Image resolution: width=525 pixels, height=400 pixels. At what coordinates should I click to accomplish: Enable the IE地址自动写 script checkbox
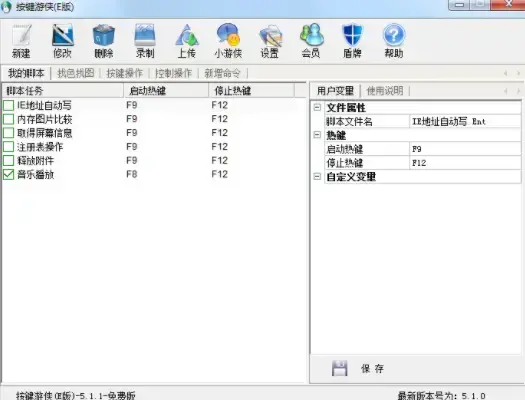coord(8,105)
